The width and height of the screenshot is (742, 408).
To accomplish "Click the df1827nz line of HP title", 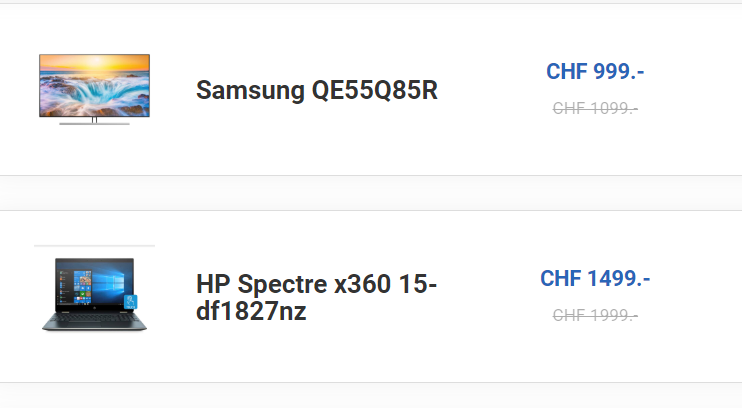I will click(x=251, y=311).
